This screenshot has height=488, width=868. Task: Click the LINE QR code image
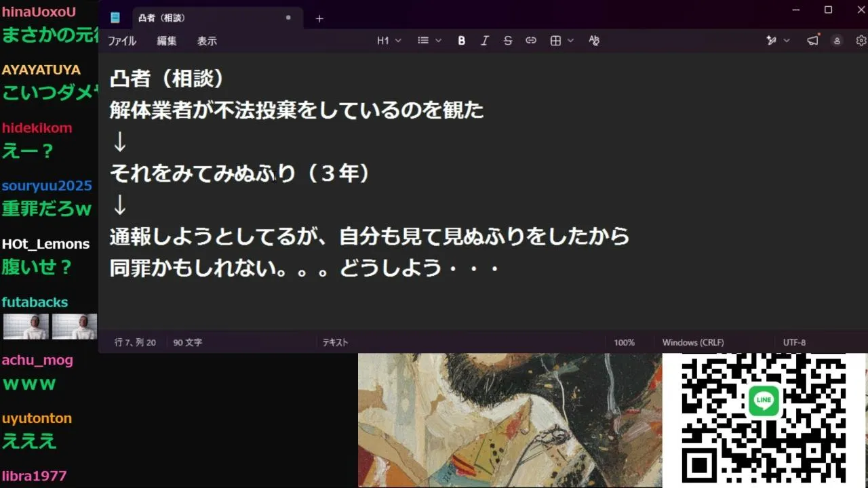[764, 420]
